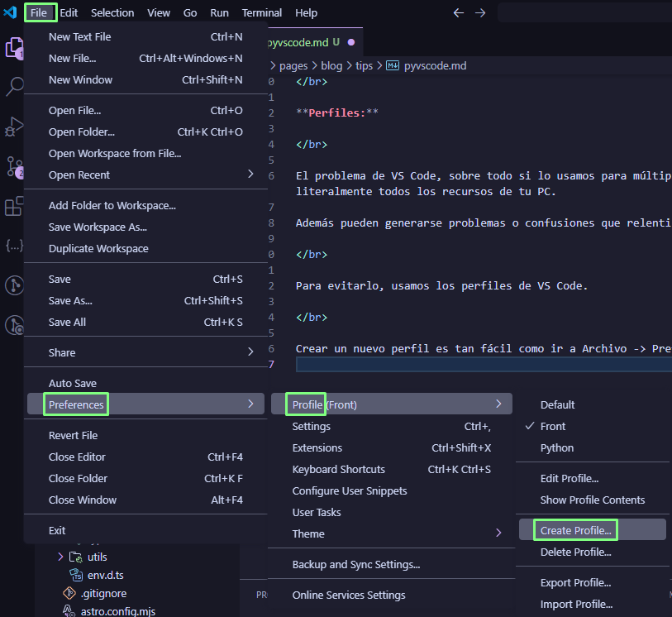Open the Edit menu
This screenshot has width=672, height=617.
[x=69, y=13]
